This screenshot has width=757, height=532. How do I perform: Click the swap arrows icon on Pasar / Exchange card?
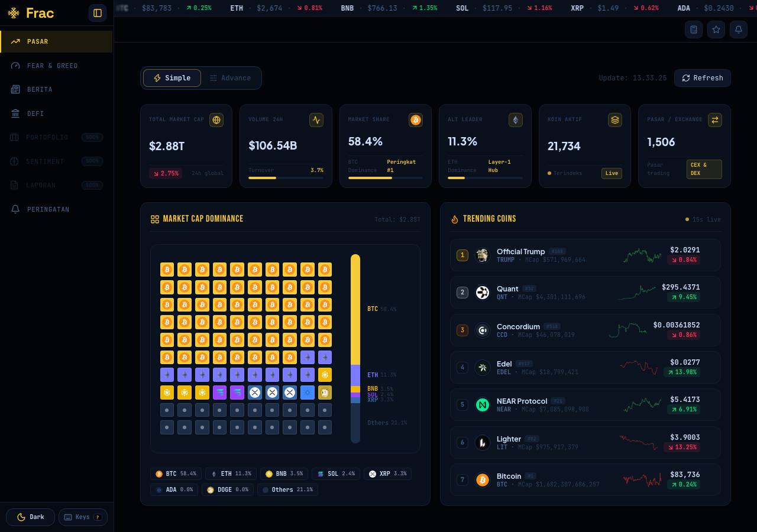click(x=715, y=120)
